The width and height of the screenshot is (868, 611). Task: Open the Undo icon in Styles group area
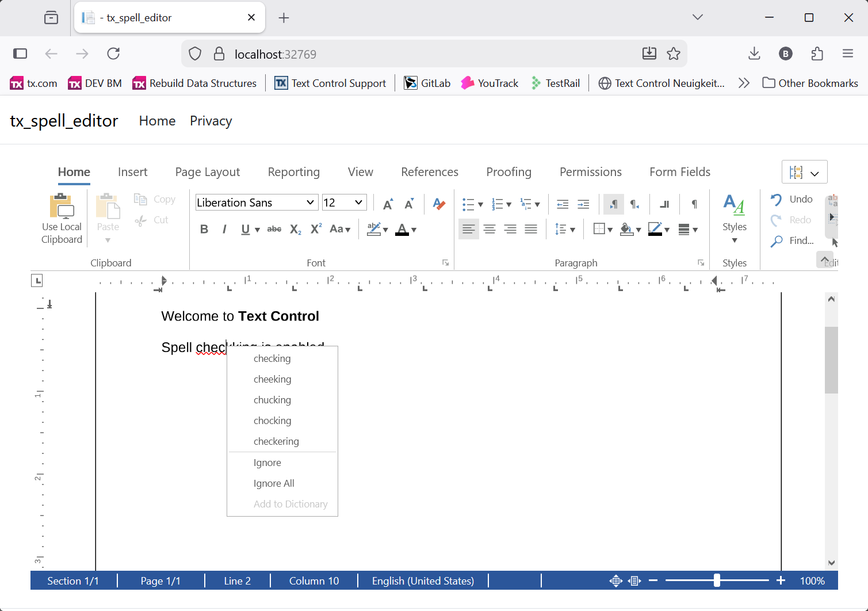[x=776, y=198]
